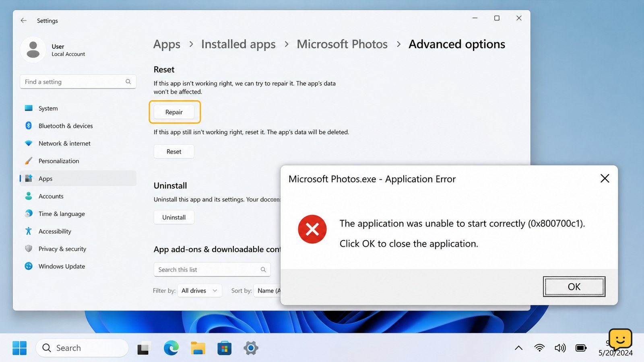Open the System settings category

tap(78, 108)
